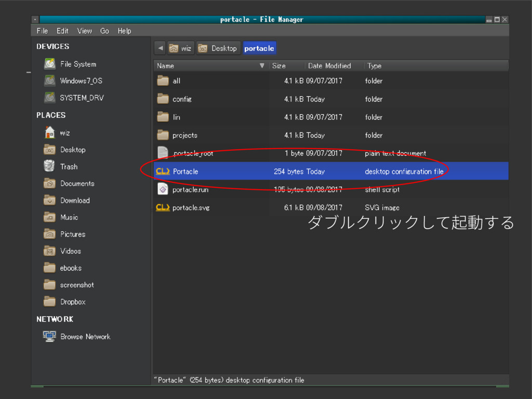Select the Portacle desktop file icon

(x=163, y=171)
